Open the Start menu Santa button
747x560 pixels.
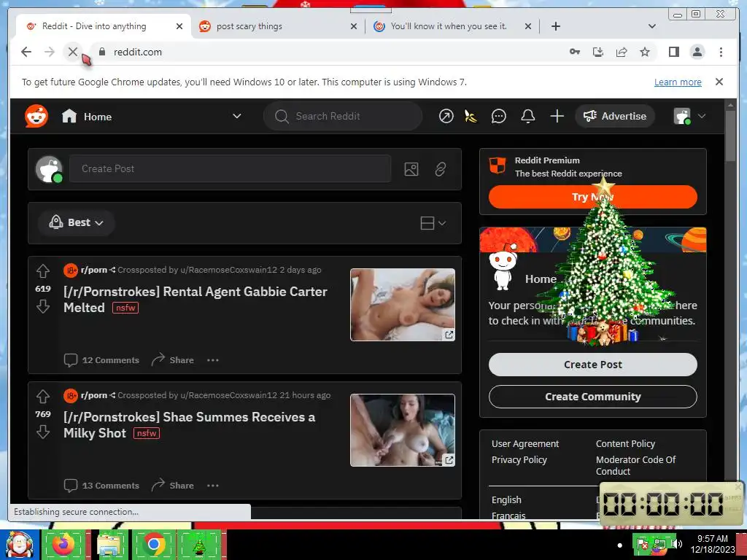pos(19,545)
